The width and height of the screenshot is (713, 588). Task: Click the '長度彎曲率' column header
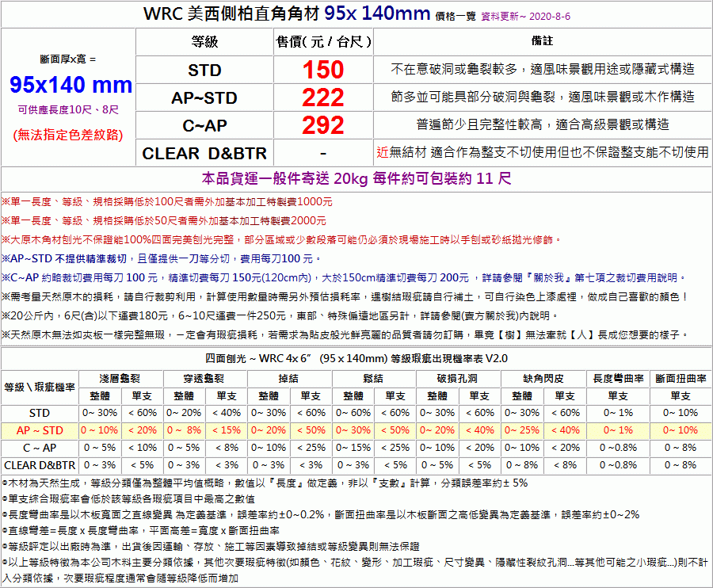(x=618, y=378)
